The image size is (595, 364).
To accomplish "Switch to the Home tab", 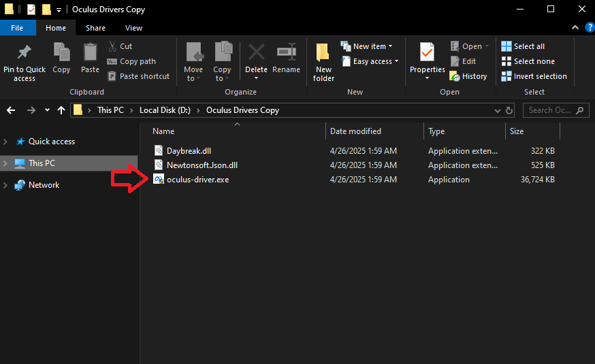I will click(56, 28).
